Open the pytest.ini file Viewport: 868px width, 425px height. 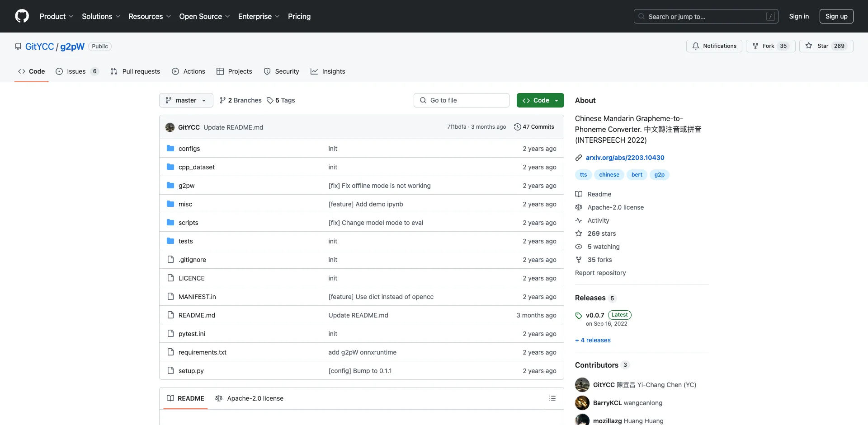(x=192, y=334)
